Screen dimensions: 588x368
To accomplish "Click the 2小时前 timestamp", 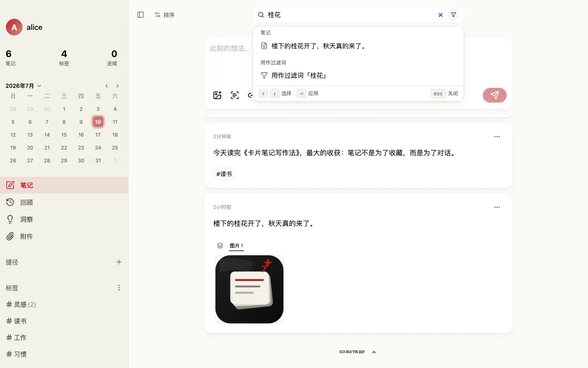I will [222, 207].
